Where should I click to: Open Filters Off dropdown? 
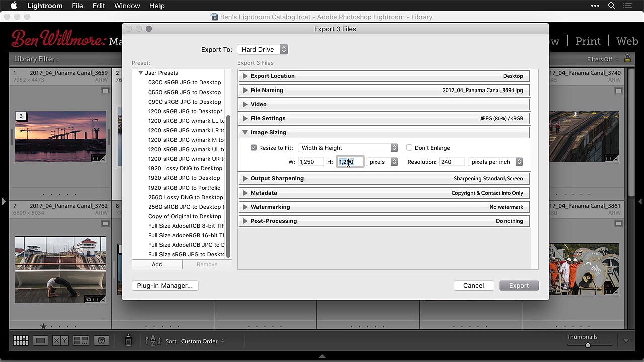[603, 59]
